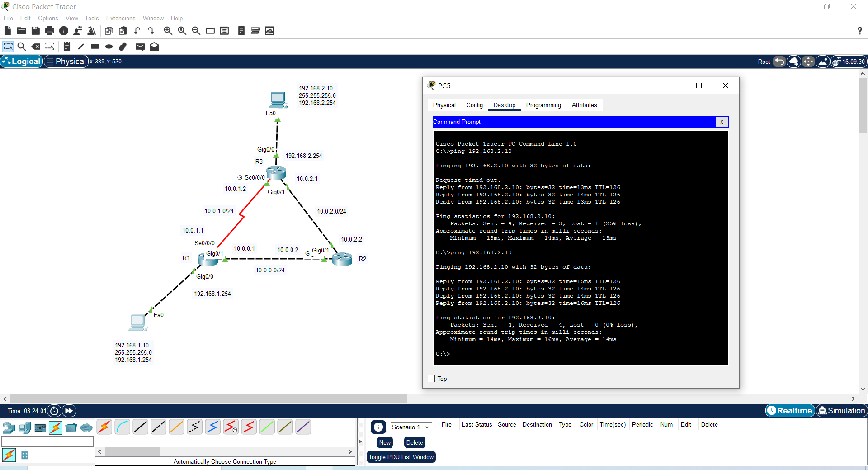Save the network with floppy disk icon
The height and width of the screenshot is (470, 868).
click(36, 31)
